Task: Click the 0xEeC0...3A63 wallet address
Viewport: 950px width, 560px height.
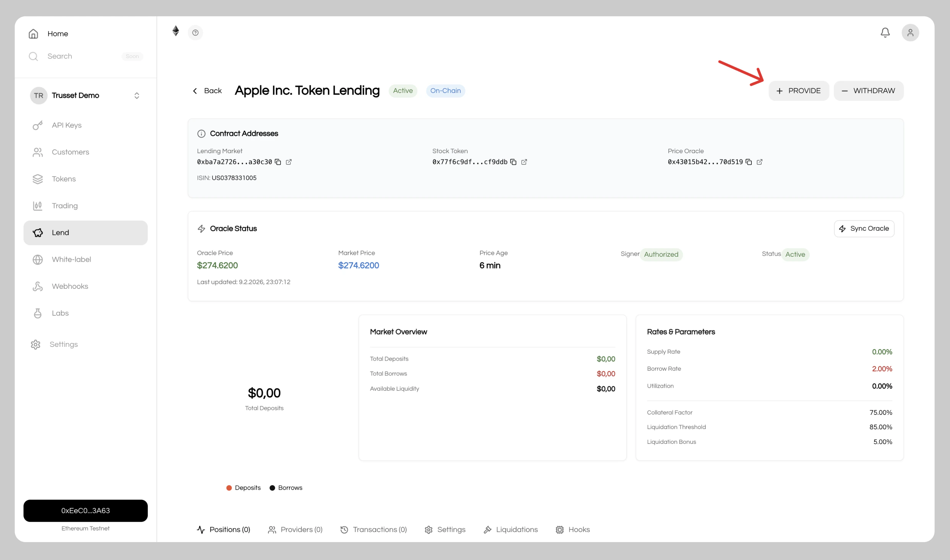Action: [85, 510]
